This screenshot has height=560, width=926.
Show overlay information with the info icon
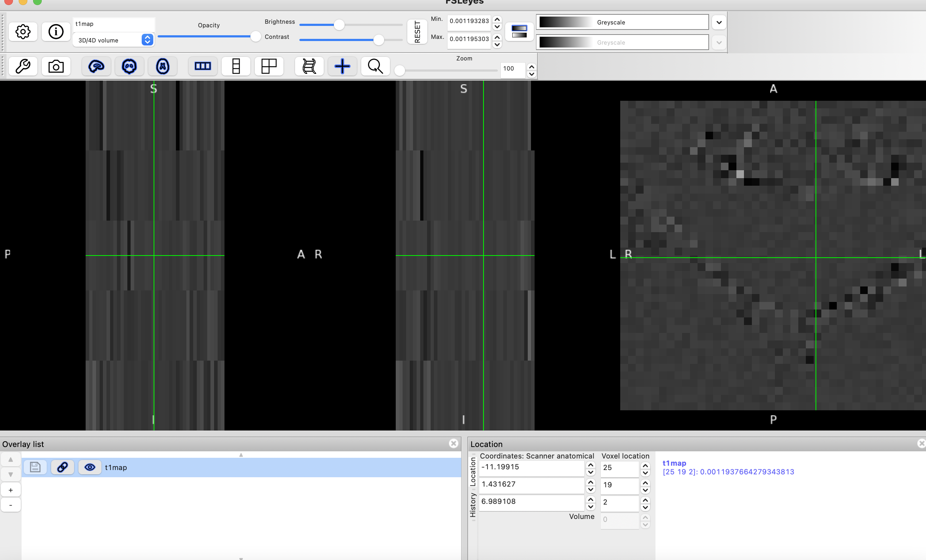click(56, 32)
